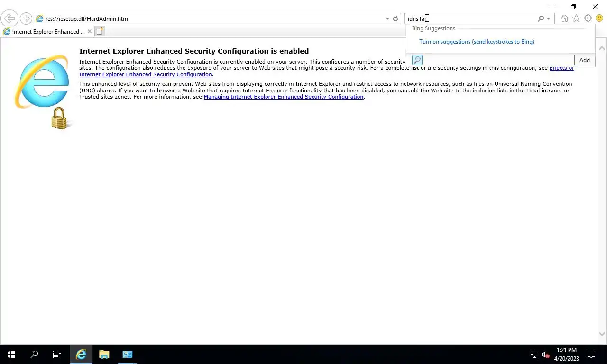Refresh the current page
This screenshot has height=364, width=607.
(x=395, y=19)
